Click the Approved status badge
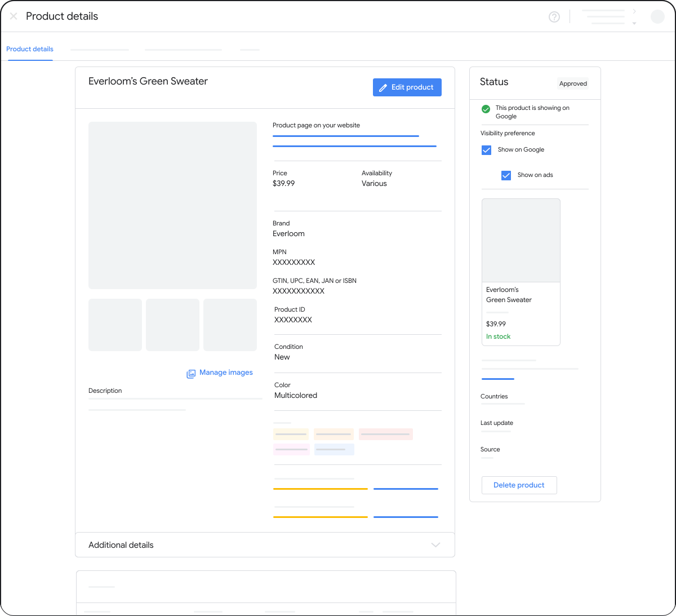Screen dimensions: 676x616 [573, 83]
